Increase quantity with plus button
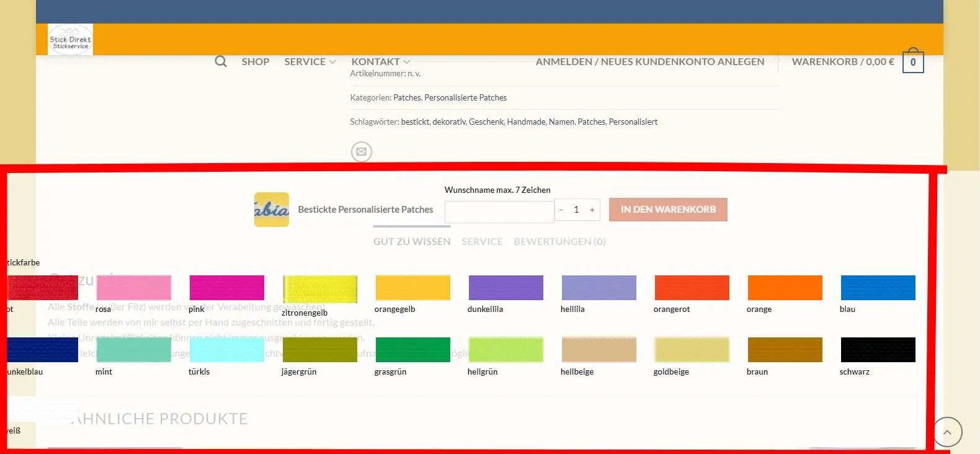 click(592, 210)
